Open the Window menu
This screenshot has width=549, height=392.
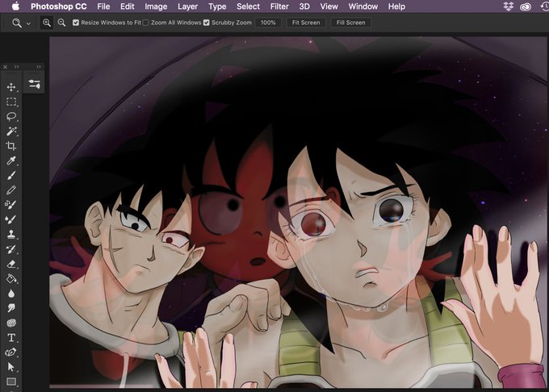tap(363, 6)
